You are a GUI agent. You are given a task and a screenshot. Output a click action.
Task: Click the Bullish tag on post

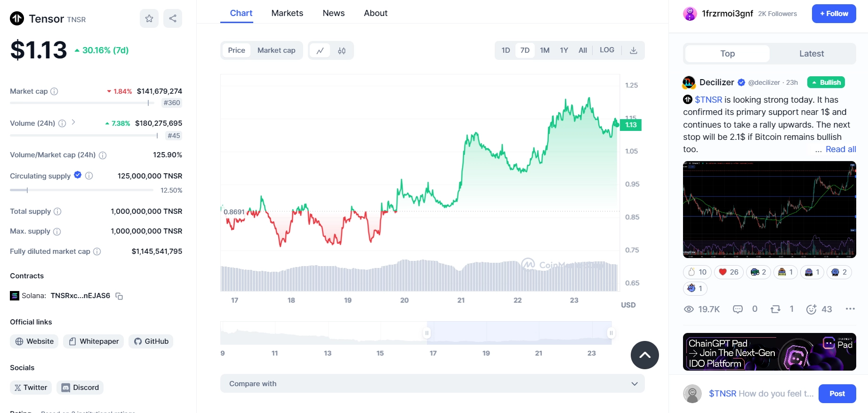point(826,82)
